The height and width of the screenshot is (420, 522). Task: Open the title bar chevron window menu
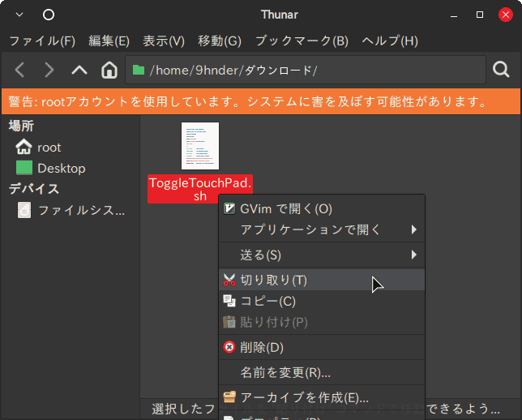point(19,15)
